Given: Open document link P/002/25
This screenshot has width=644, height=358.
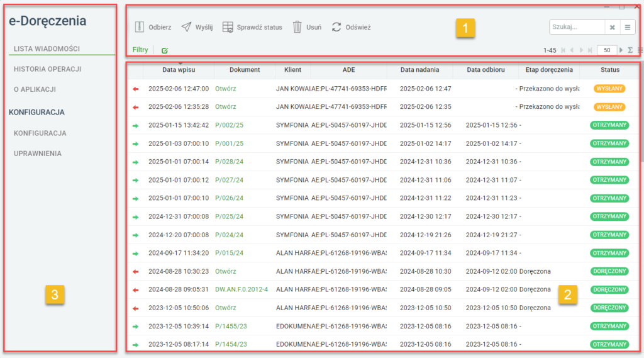Looking at the screenshot, I should click(229, 125).
